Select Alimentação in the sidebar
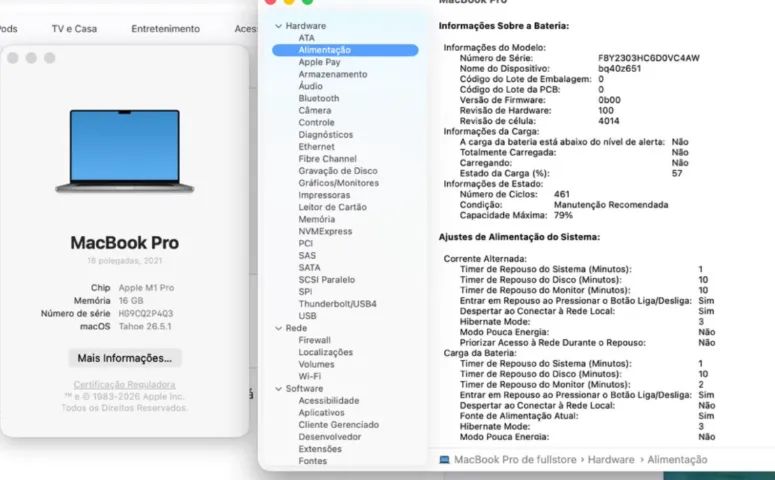The width and height of the screenshot is (775, 480). coord(345,50)
